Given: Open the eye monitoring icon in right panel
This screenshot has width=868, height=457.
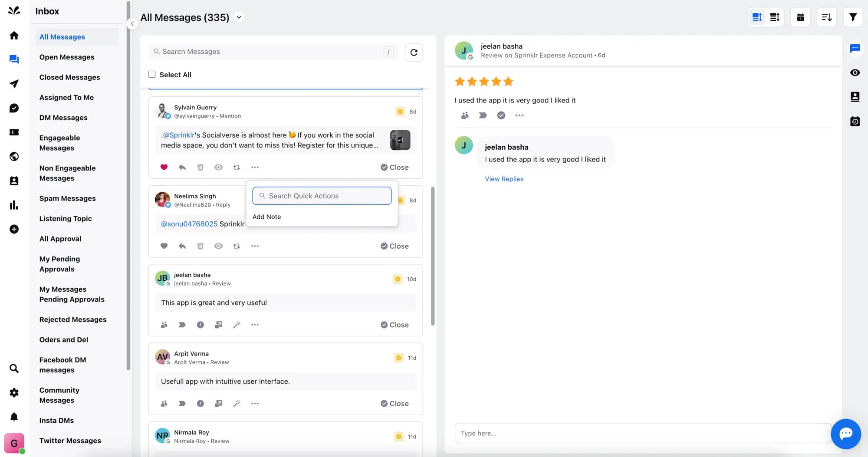Looking at the screenshot, I should (x=855, y=72).
